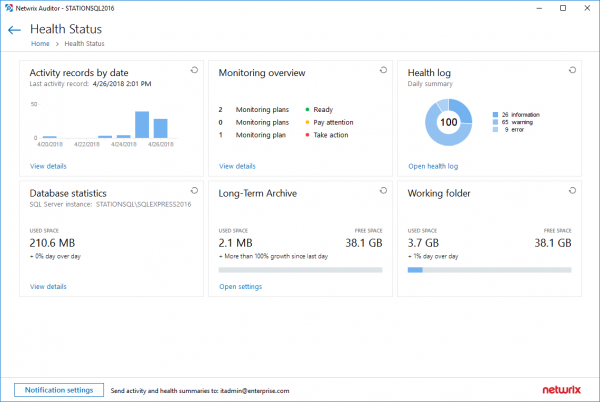Screen dimensions: 600x402
Task: Open View details under Activity records
Action: [48, 166]
